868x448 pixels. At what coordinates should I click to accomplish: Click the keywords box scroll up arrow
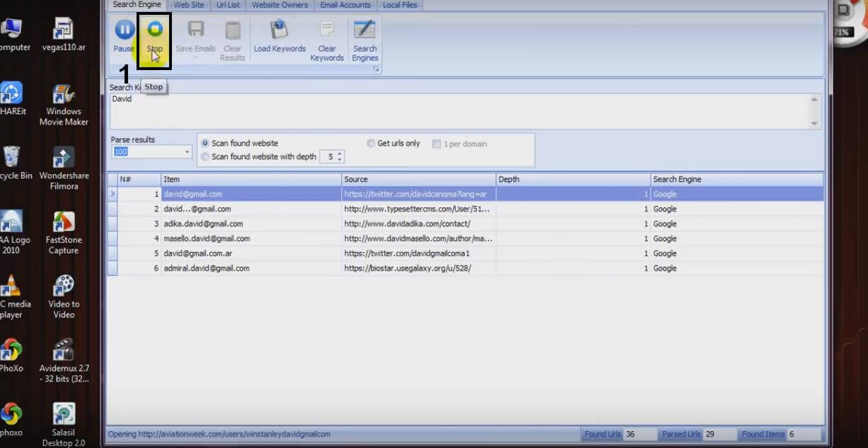[815, 99]
